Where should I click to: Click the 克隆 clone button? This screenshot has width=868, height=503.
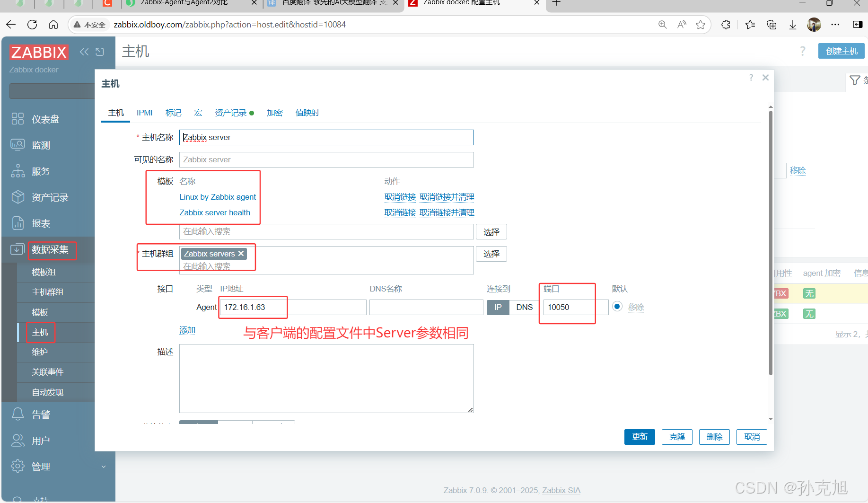677,437
